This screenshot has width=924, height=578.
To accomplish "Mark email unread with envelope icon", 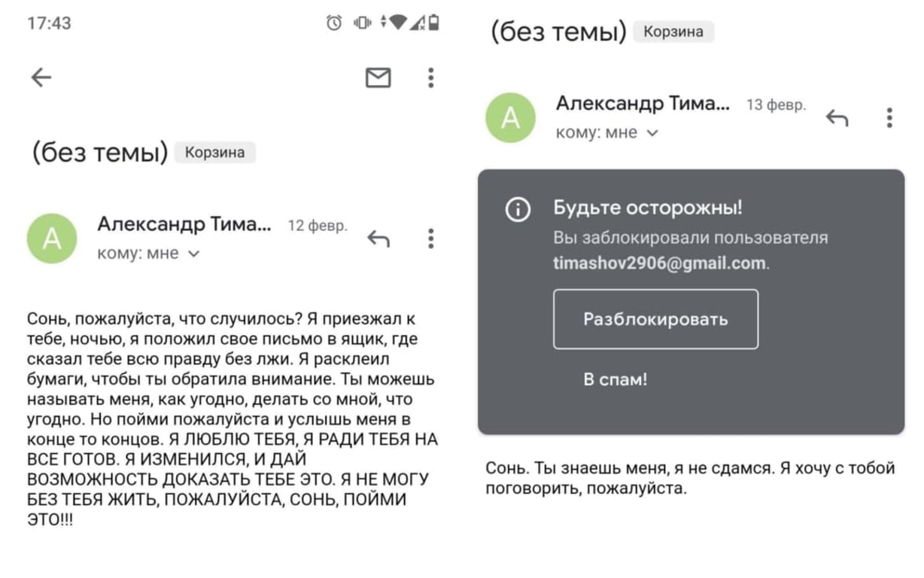I will pyautogui.click(x=378, y=78).
